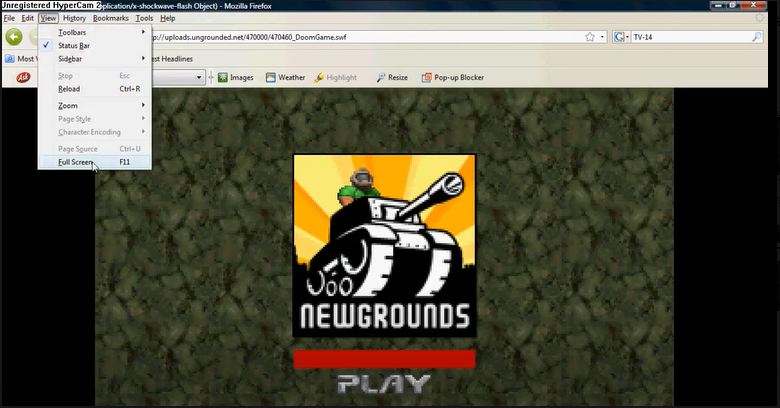Click the Resize toolbar button
This screenshot has height=408, width=780.
pos(392,78)
